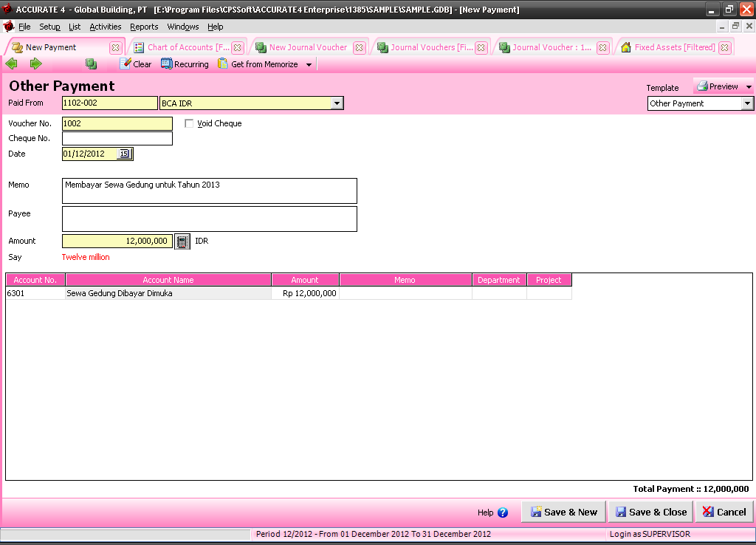Click the Clear toolbar icon
Screen dimensions: 756x545
coord(126,64)
